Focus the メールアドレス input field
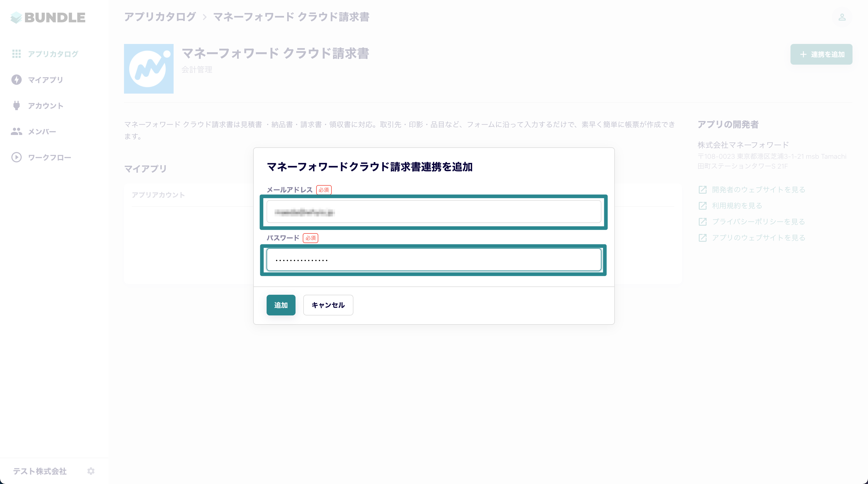 (434, 212)
